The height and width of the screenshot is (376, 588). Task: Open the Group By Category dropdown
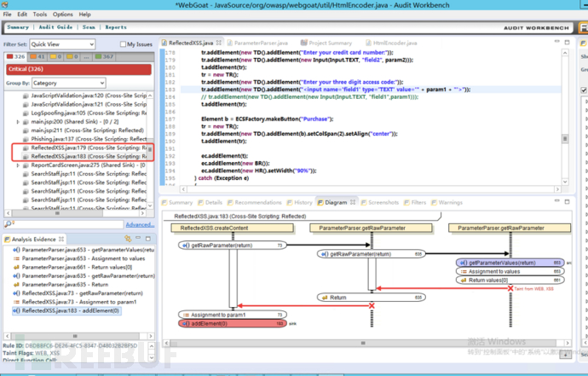pos(67,84)
